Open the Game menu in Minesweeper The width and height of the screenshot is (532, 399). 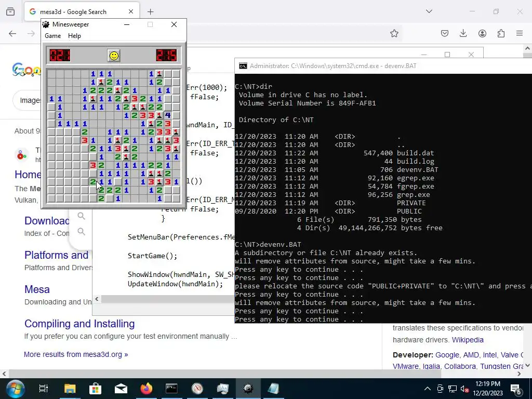click(52, 36)
